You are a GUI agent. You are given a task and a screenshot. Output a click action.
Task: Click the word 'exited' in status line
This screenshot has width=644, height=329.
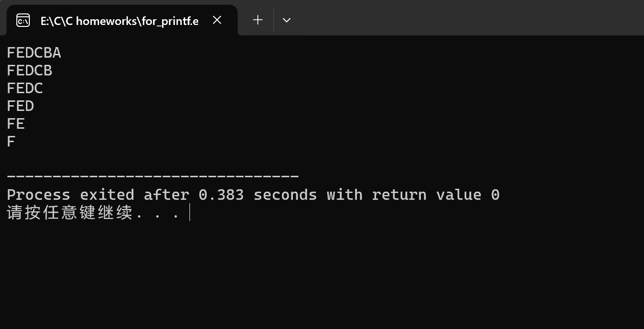[x=107, y=195]
